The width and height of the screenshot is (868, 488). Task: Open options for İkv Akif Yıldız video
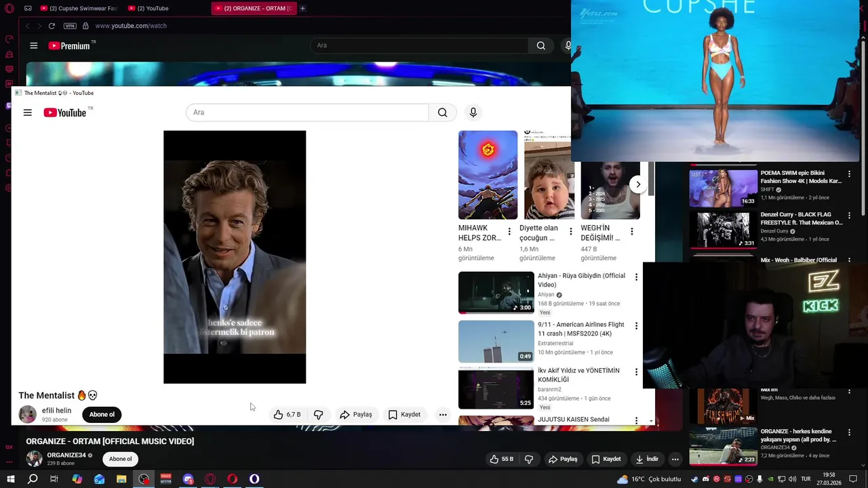(636, 372)
